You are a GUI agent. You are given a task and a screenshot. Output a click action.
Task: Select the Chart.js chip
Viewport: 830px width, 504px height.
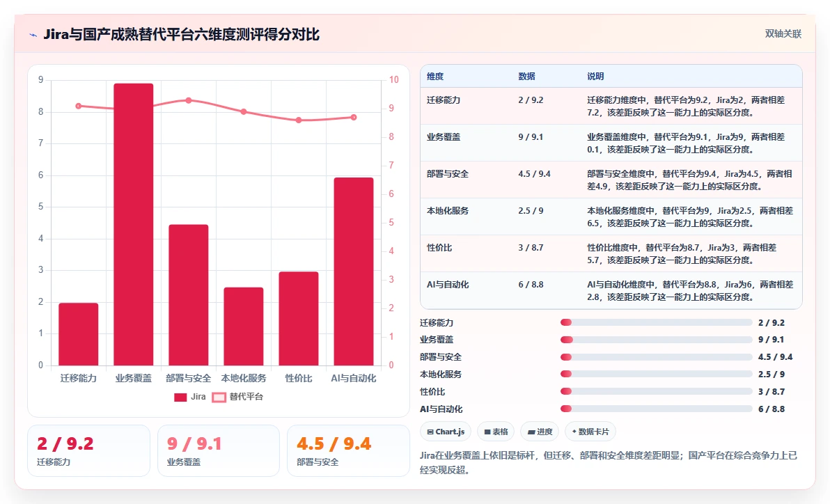(x=446, y=432)
